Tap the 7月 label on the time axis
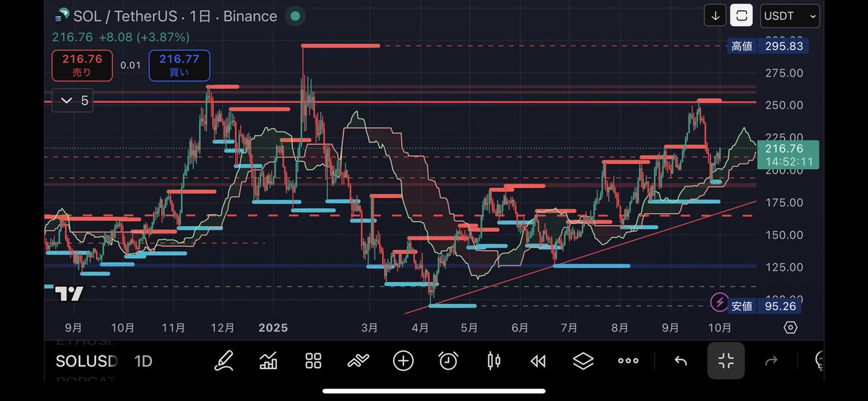 [x=569, y=327]
